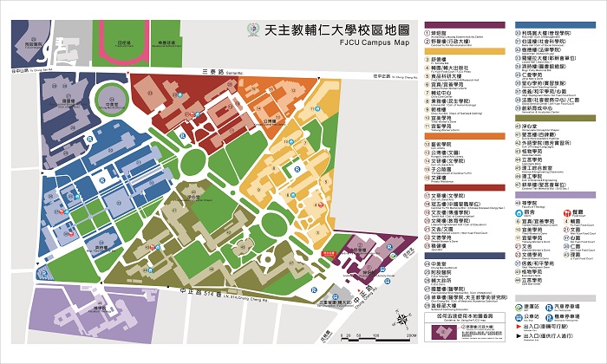This screenshot has height=364, width=607.
Task: Click the dormitory icon near building 22 in the red zone
Action: 180,94
